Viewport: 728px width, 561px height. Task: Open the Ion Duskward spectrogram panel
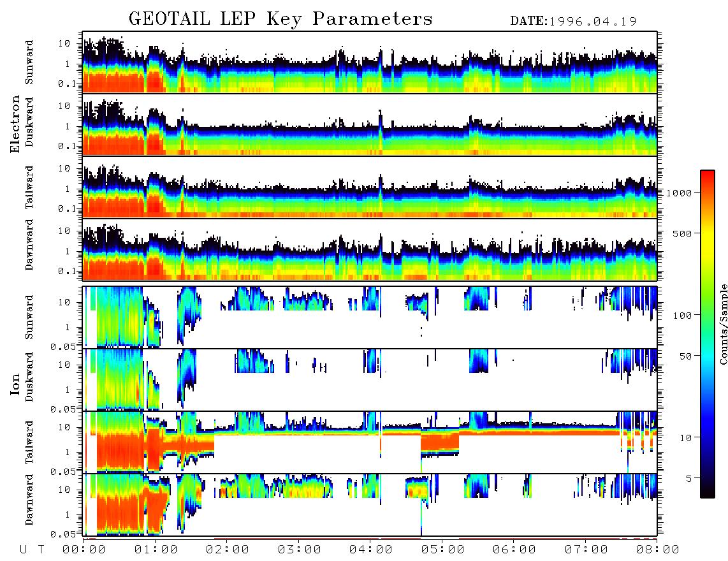pyautogui.click(x=370, y=379)
